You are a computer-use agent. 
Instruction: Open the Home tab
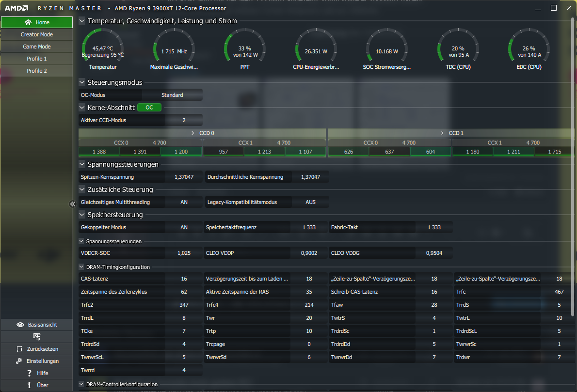(37, 22)
